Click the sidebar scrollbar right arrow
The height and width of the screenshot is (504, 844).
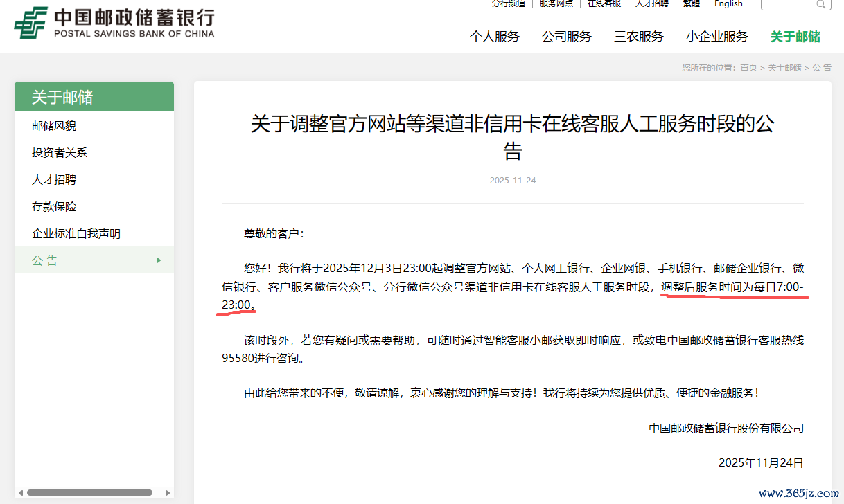168,492
